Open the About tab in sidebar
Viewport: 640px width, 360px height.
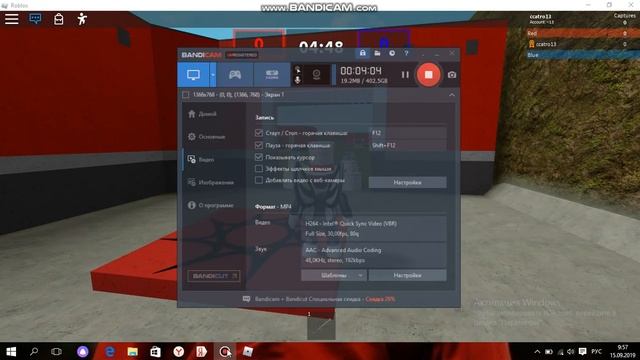click(x=211, y=205)
